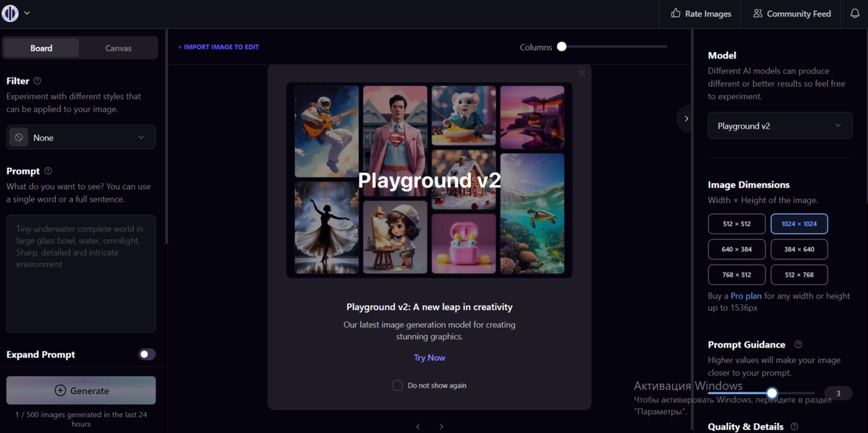868x433 pixels.
Task: Open the Community Feed
Action: coord(791,14)
